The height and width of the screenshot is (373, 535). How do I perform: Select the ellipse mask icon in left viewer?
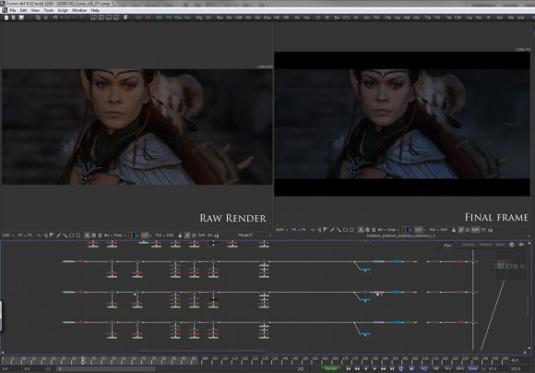tap(78, 235)
